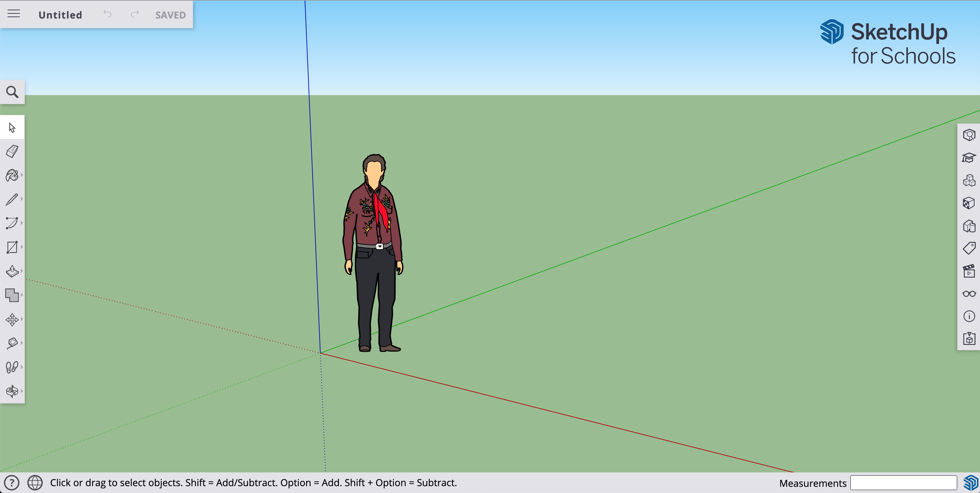Select the Paint bucket tool
The height and width of the screenshot is (493, 980).
pos(12,175)
